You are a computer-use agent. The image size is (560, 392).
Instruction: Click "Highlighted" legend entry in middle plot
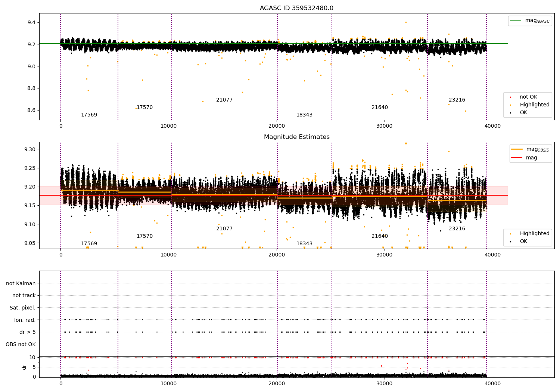[x=534, y=234]
